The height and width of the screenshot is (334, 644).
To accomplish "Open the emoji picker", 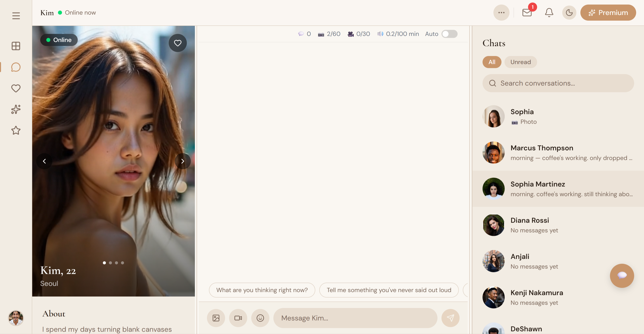I will coord(260,318).
